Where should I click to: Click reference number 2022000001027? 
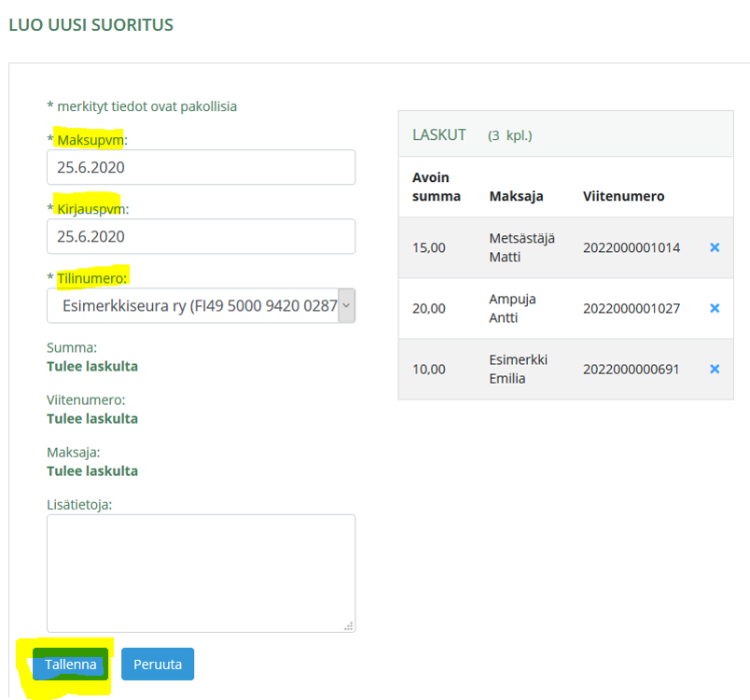click(632, 309)
